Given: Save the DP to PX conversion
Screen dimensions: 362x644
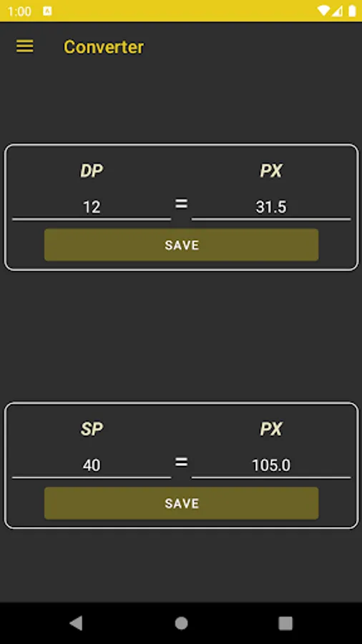Looking at the screenshot, I should [x=182, y=245].
